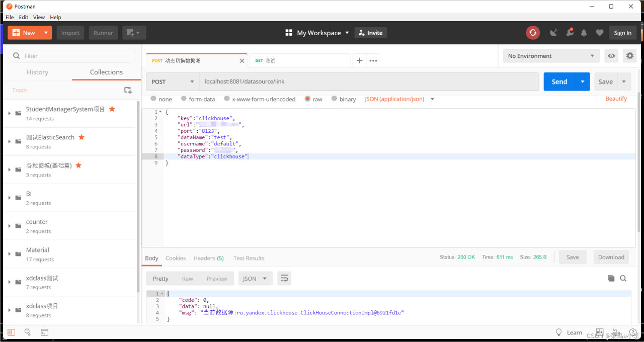Switch response view to Raw
This screenshot has width=644, height=342.
click(x=188, y=278)
